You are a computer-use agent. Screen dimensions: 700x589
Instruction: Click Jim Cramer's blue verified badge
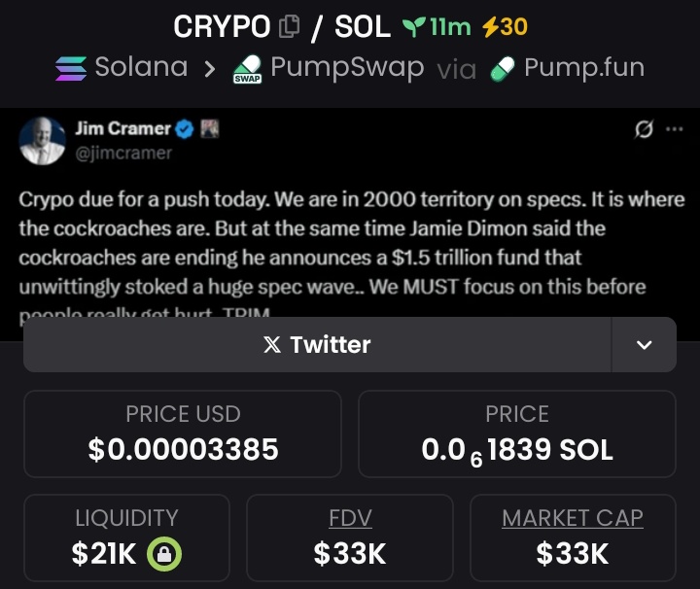coord(188,128)
